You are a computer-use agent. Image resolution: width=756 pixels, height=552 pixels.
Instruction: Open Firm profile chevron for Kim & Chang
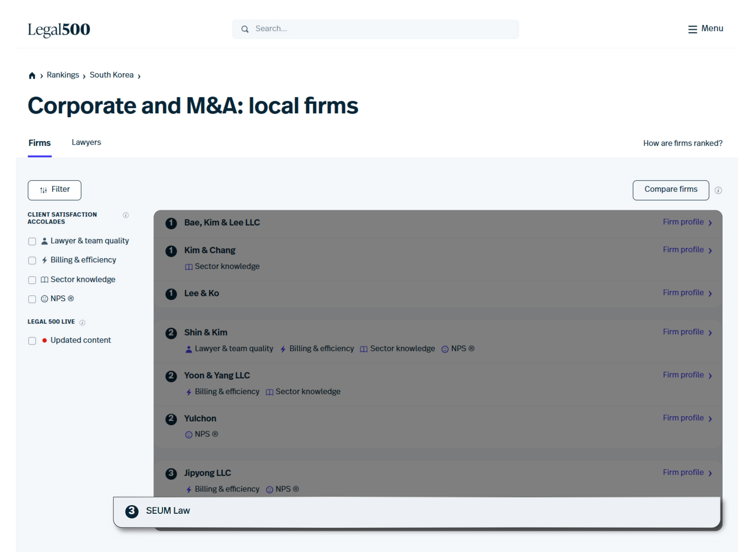tap(710, 250)
